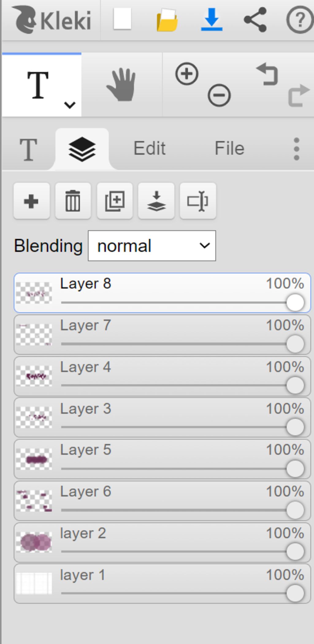Select the Hand pan tool
The image size is (314, 644).
pos(121,85)
